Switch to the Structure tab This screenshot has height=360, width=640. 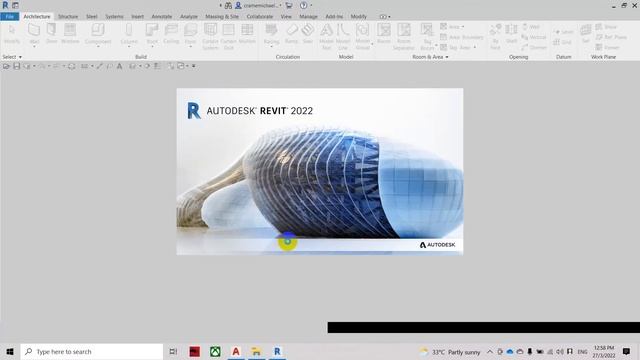point(68,16)
